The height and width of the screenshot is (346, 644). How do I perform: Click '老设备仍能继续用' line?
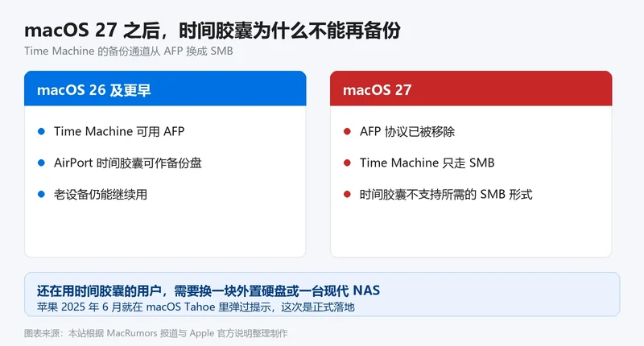point(101,194)
